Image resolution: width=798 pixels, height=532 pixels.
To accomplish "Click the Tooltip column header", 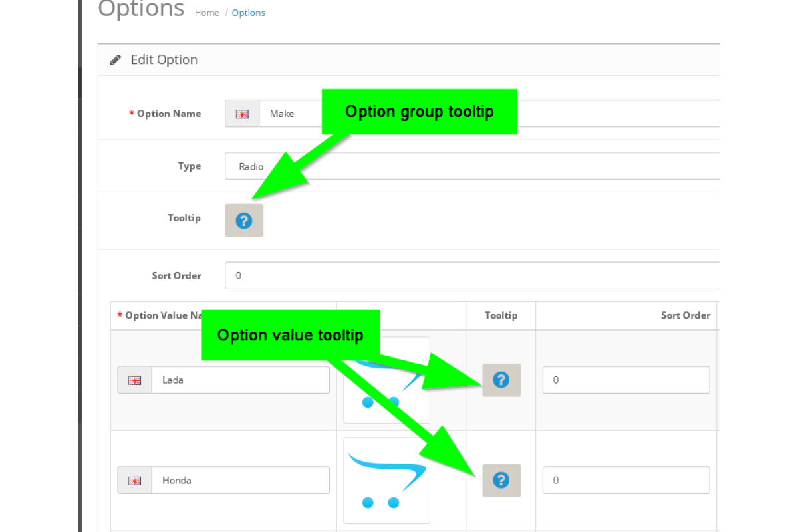I will click(501, 315).
